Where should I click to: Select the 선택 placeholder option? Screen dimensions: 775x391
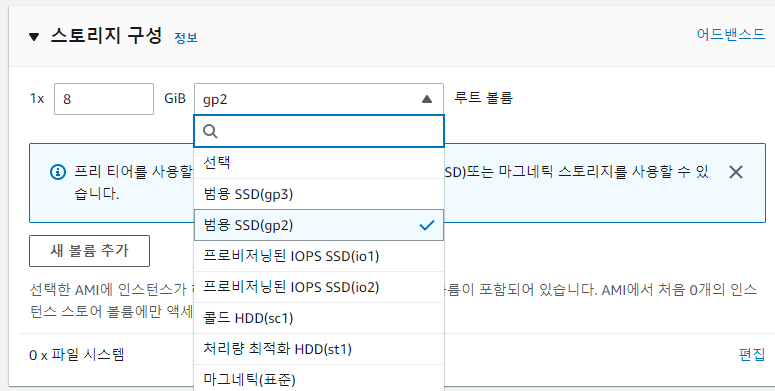click(319, 163)
